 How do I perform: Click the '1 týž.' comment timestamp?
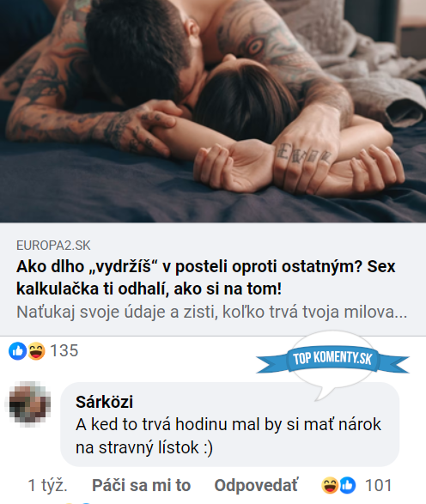click(47, 485)
